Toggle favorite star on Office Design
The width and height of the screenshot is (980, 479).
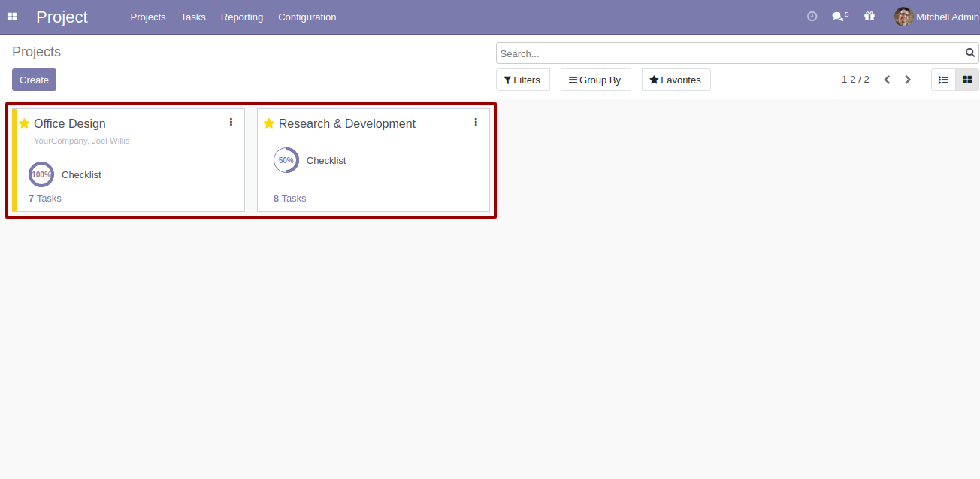(24, 123)
